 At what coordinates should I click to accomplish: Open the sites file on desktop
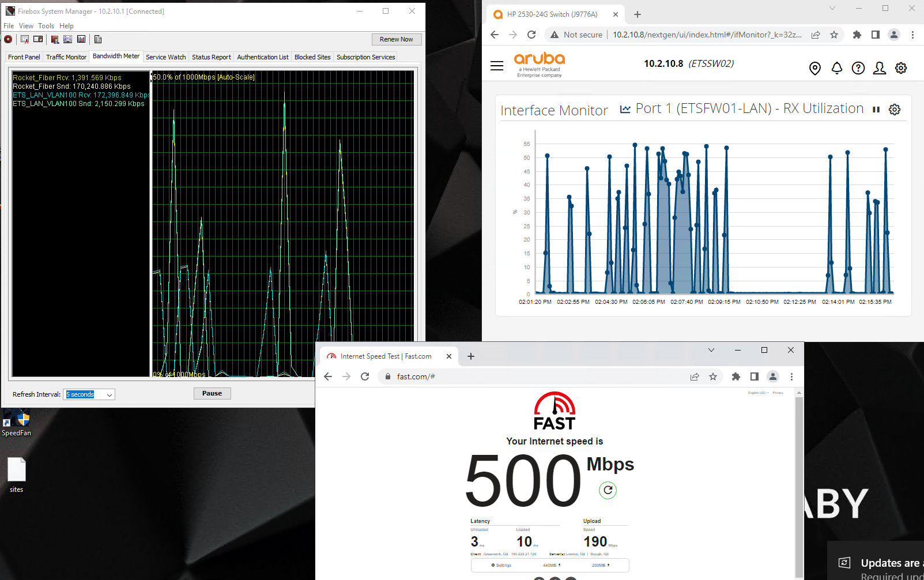pos(17,475)
